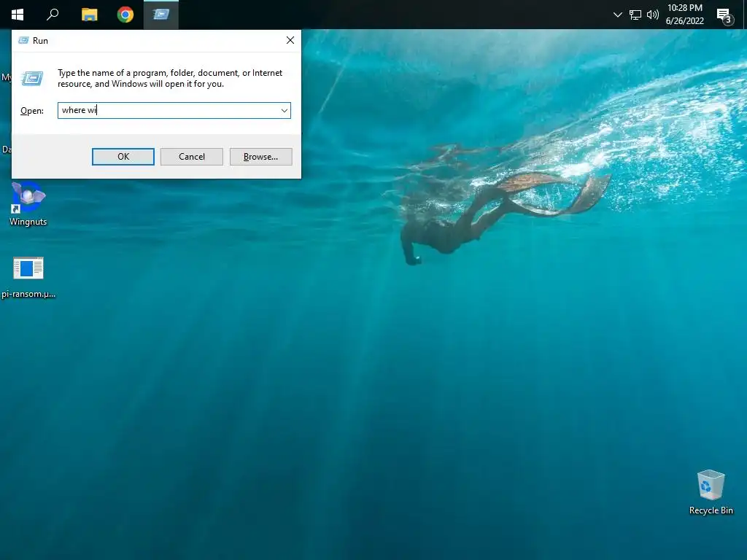The image size is (747, 560).
Task: Open the clock showing 10:28 PM
Action: [x=684, y=7]
